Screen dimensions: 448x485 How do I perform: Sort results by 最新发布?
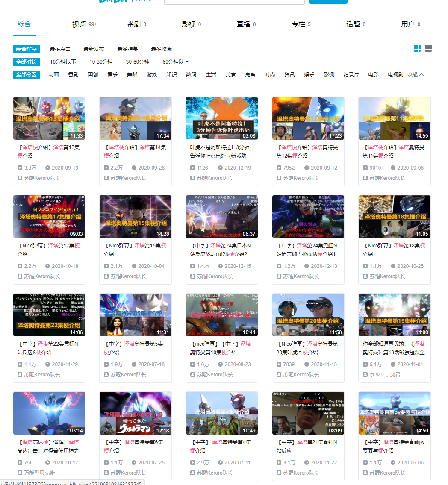(94, 49)
